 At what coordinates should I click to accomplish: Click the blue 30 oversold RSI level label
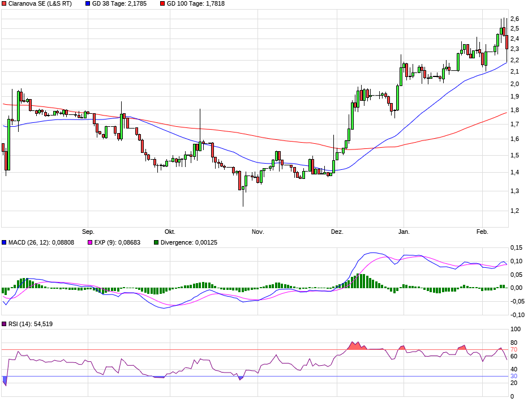coord(514,376)
